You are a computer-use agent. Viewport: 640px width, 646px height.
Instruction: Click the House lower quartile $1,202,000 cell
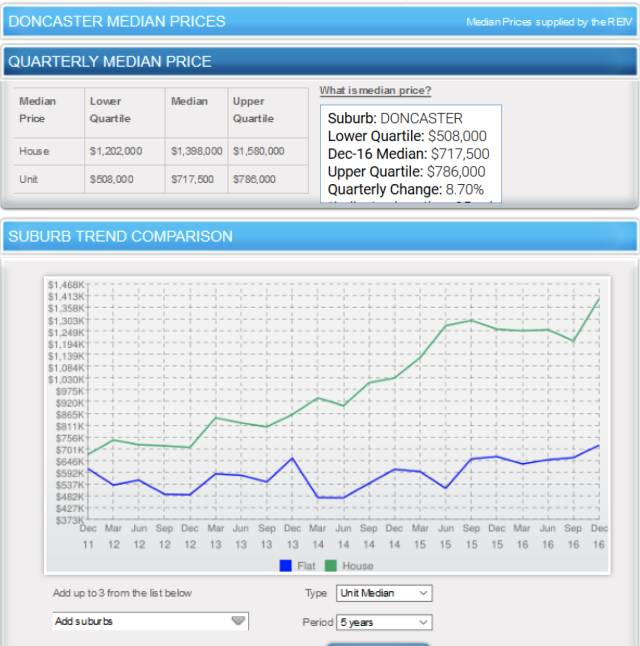click(x=116, y=151)
